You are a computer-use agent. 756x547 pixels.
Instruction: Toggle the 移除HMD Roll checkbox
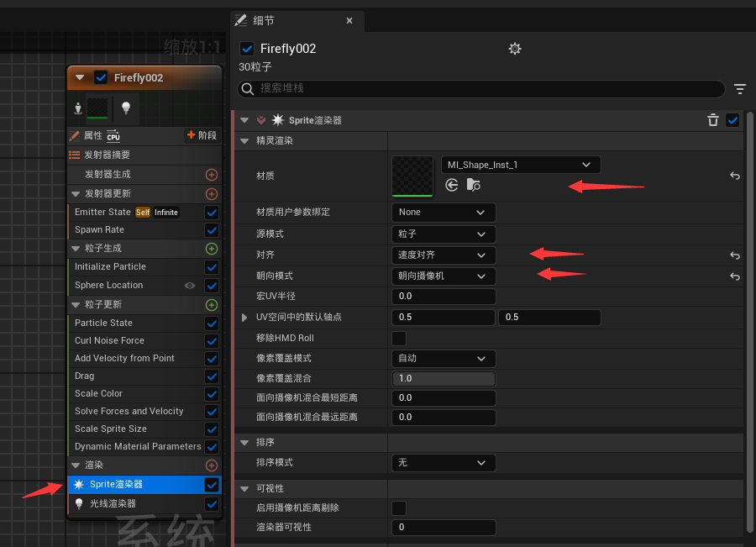tap(398, 338)
